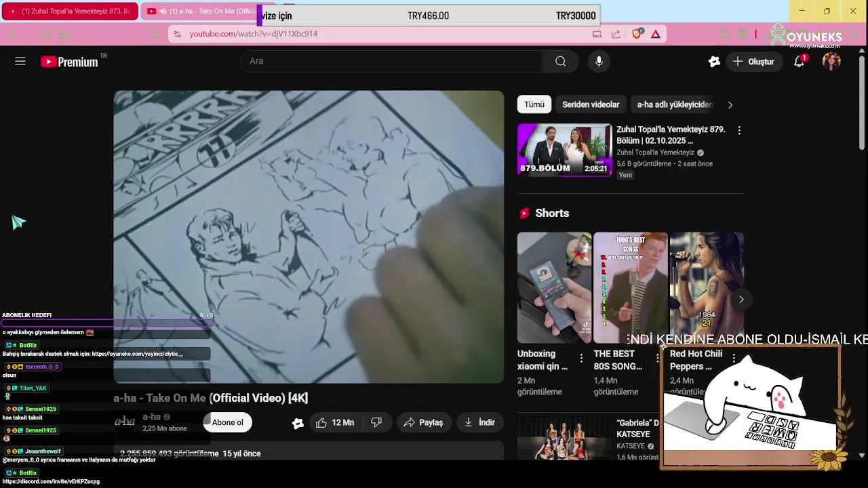Screen dimensions: 868x488
Task: Open the site info icon in address bar
Action: (177, 34)
